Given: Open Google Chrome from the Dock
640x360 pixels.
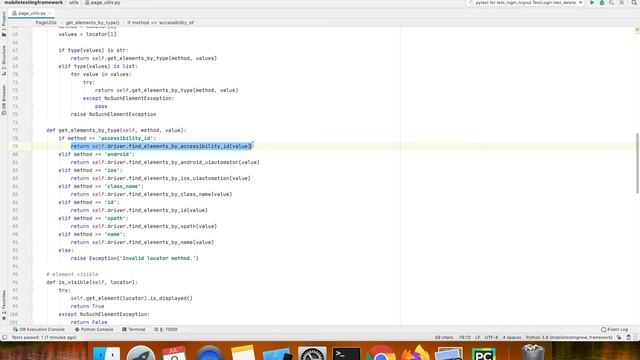Looking at the screenshot, I should pos(380,353).
